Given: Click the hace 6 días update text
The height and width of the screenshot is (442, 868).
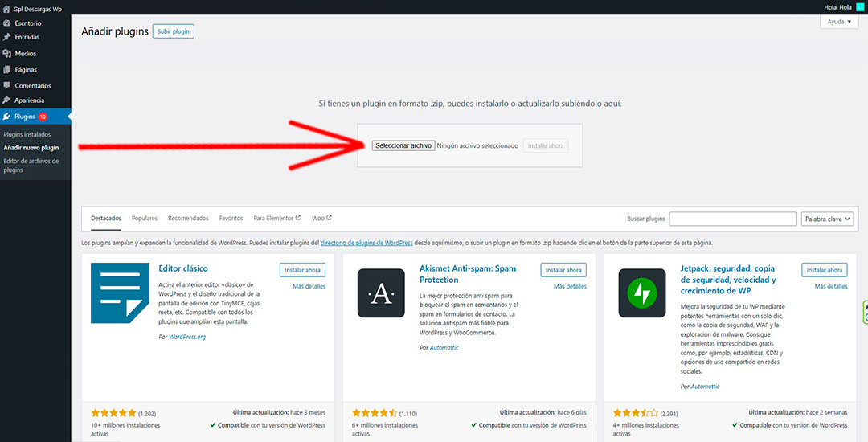Looking at the screenshot, I should tap(572, 413).
